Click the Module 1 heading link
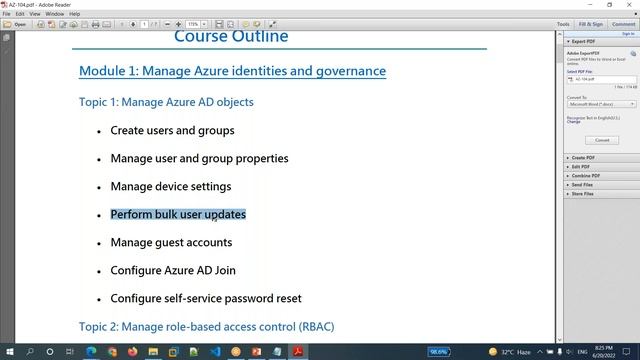The width and height of the screenshot is (640, 360). pos(232,71)
